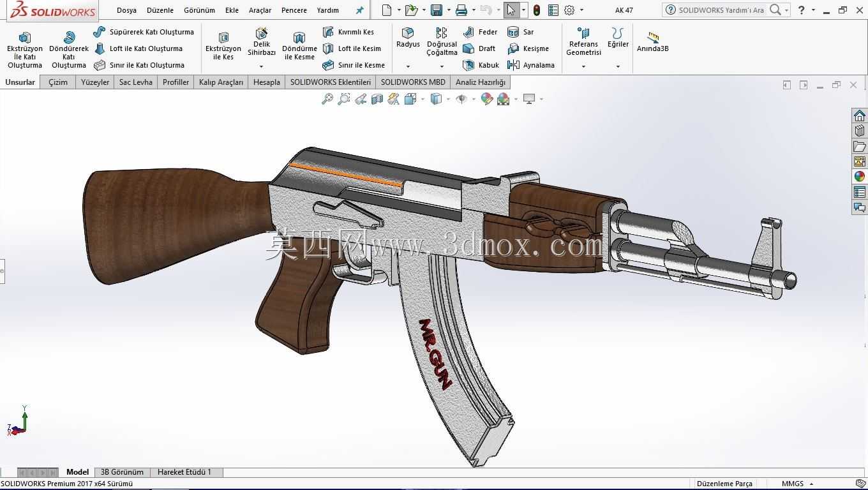Click Sınır ile Katı Oluşturma
The height and width of the screenshot is (490, 868).
(139, 65)
